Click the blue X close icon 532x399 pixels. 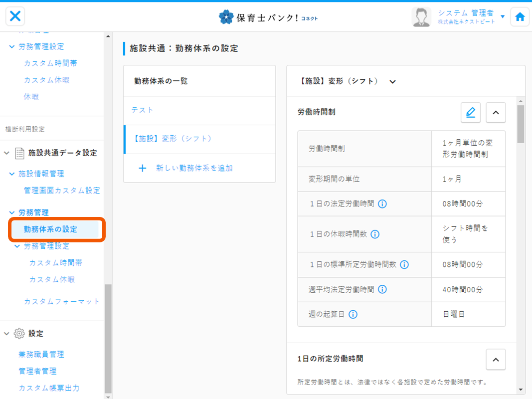tap(15, 16)
